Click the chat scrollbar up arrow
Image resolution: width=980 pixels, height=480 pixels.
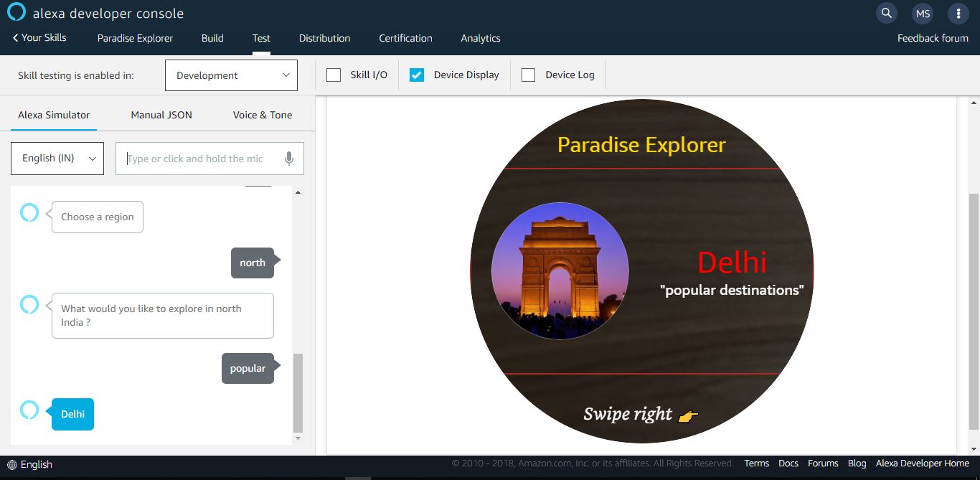pyautogui.click(x=298, y=192)
